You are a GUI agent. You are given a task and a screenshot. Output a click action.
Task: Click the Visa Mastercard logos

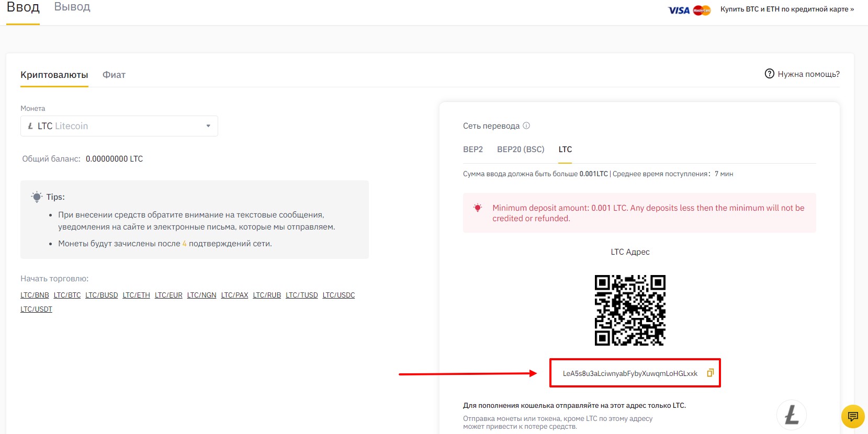point(689,10)
